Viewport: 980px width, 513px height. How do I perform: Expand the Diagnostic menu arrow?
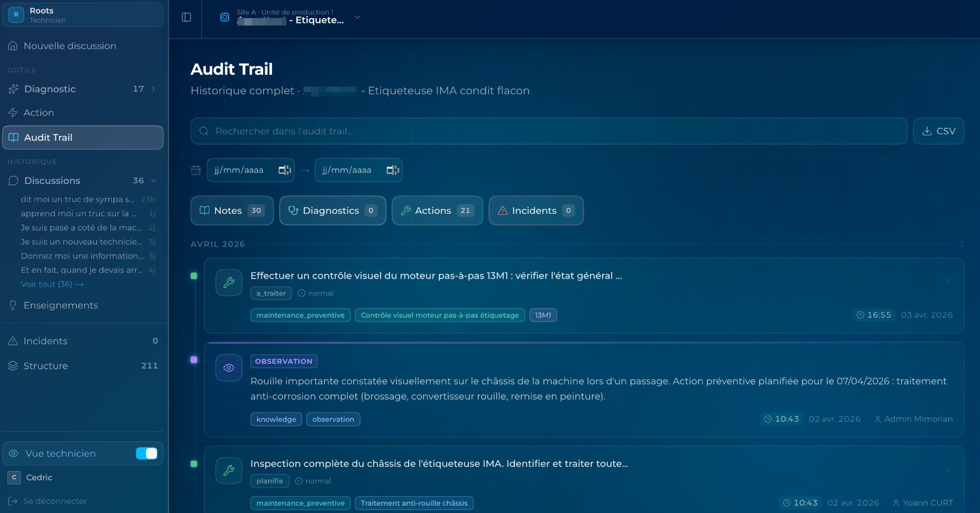click(x=153, y=89)
